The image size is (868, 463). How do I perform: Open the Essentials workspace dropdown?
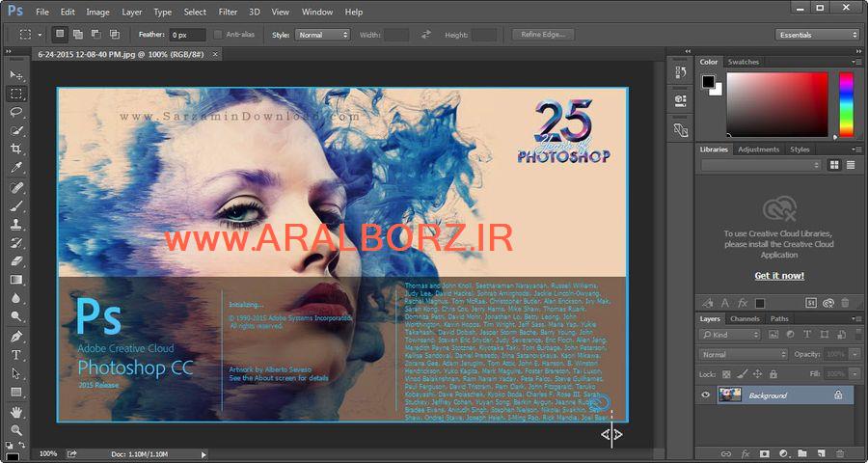[x=817, y=35]
